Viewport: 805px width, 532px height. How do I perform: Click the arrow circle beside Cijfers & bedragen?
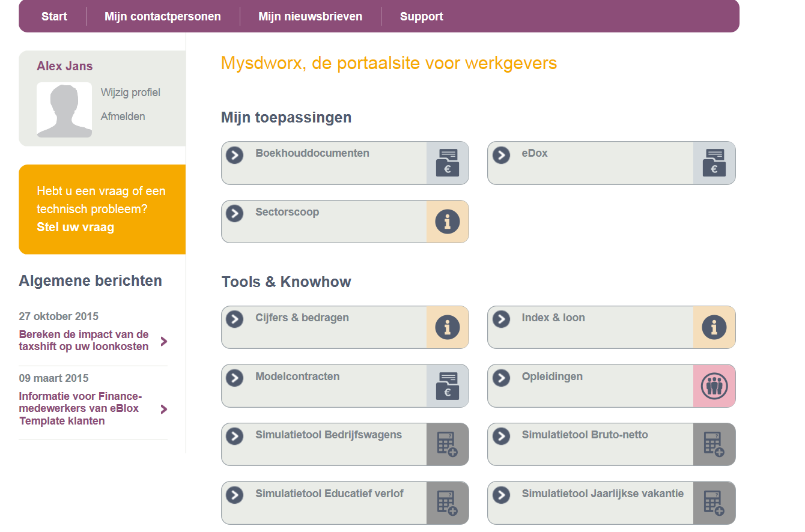234,319
